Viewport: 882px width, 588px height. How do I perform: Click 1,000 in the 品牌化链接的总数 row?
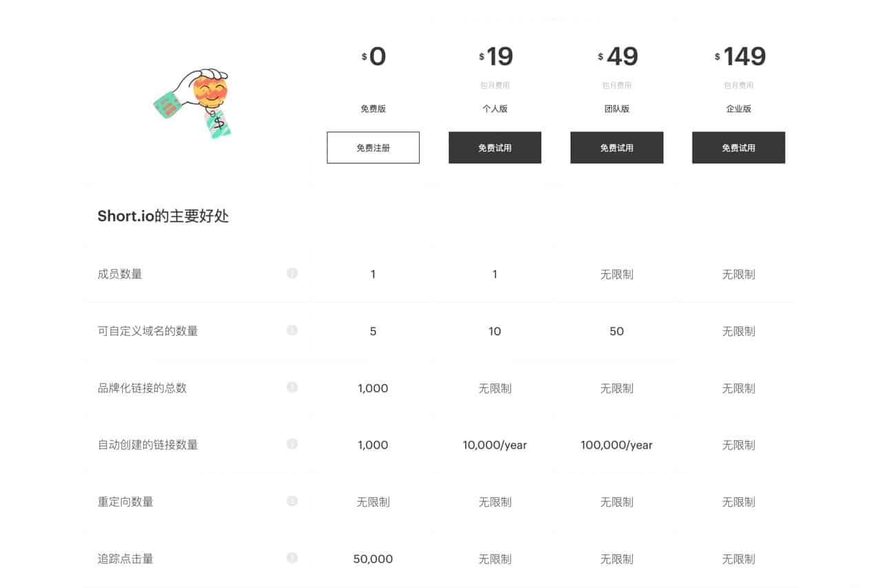click(x=373, y=388)
